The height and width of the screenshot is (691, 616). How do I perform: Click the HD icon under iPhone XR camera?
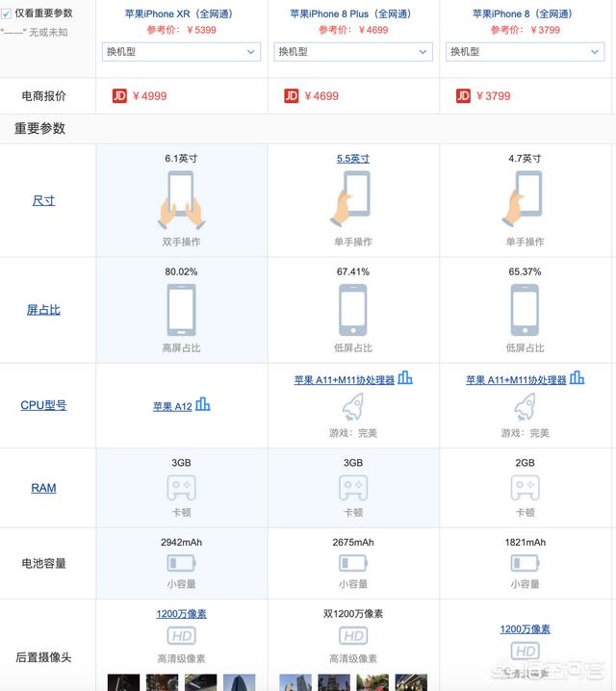(x=181, y=636)
